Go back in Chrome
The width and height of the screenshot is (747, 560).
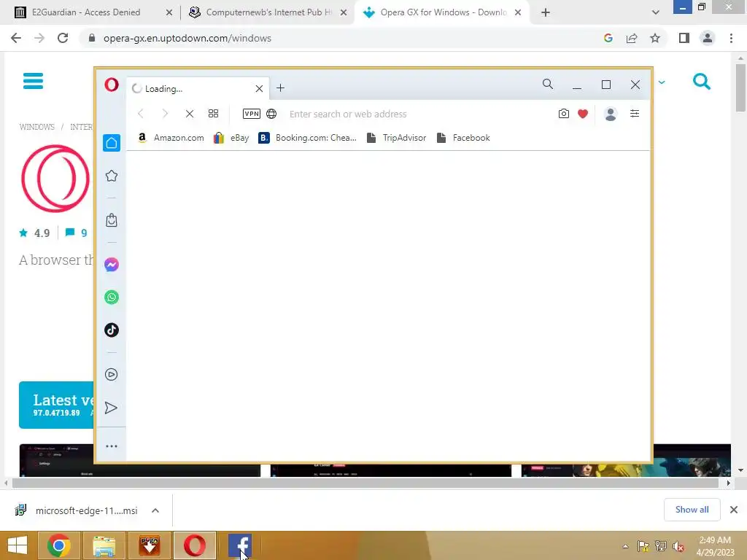coord(16,38)
